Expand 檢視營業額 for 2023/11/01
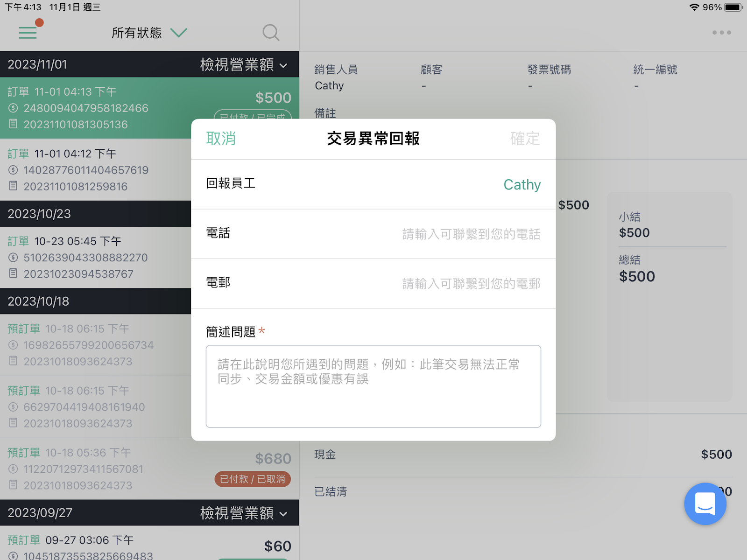The height and width of the screenshot is (560, 747). coord(244,65)
